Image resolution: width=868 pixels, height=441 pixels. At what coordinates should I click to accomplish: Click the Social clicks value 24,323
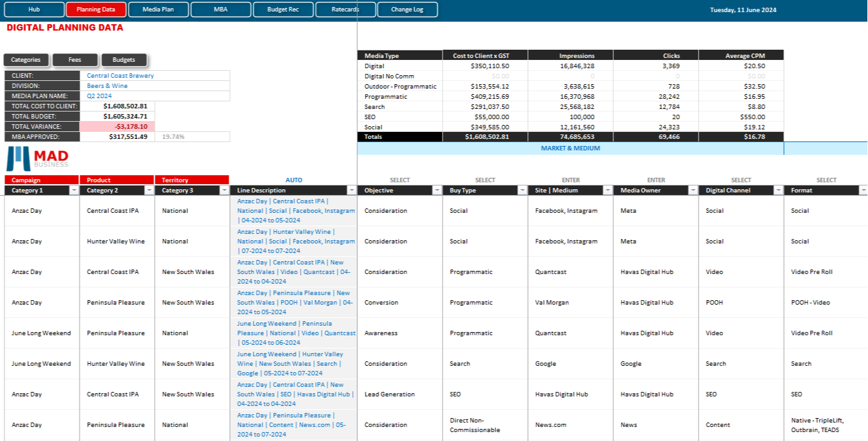[x=656, y=127]
